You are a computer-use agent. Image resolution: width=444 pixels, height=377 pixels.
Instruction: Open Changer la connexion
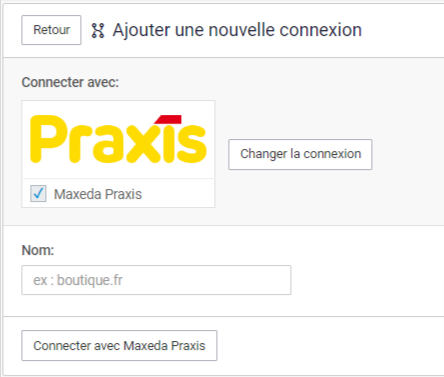(300, 154)
